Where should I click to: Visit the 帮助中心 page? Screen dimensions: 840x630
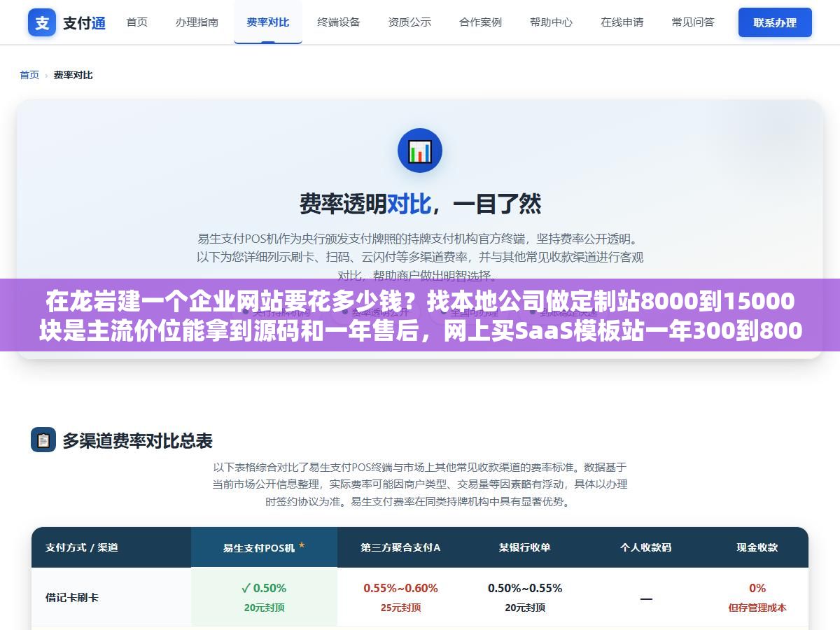point(551,22)
